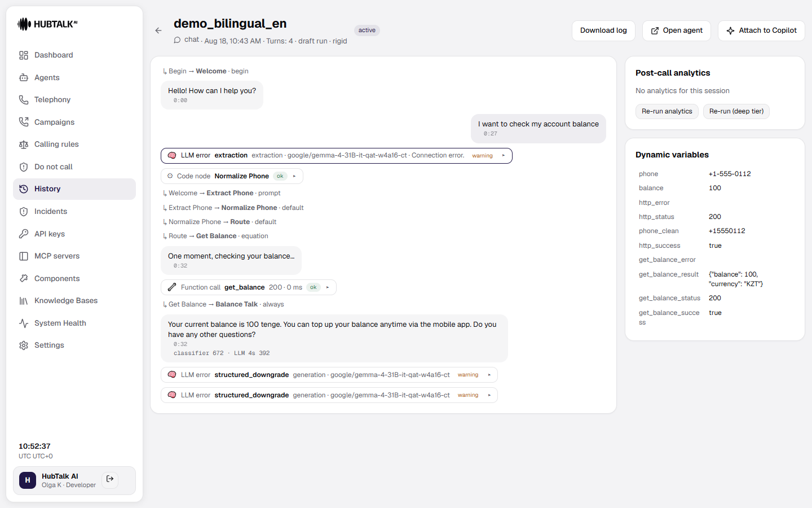
Task: Expand the LLM error extraction row arrow
Action: [x=503, y=156]
